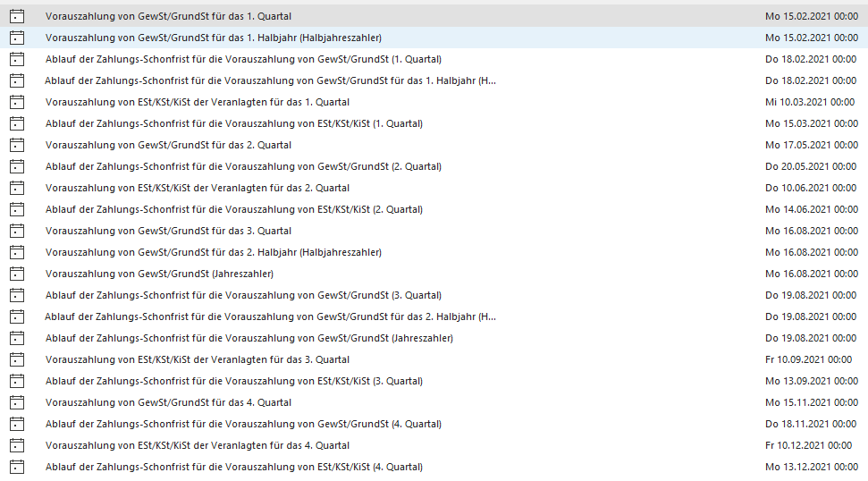
Task: Click calendar icon beside GewSt/GrundSt 4. Quartal Vorauszahlung
Action: pos(16,402)
